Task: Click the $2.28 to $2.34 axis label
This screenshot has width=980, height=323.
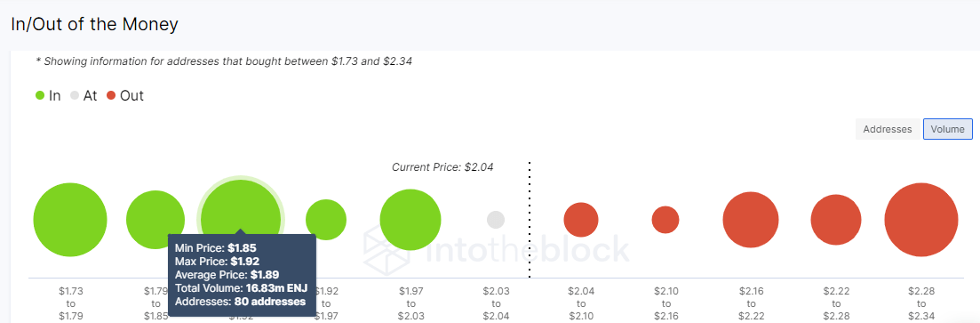Action: (921, 303)
